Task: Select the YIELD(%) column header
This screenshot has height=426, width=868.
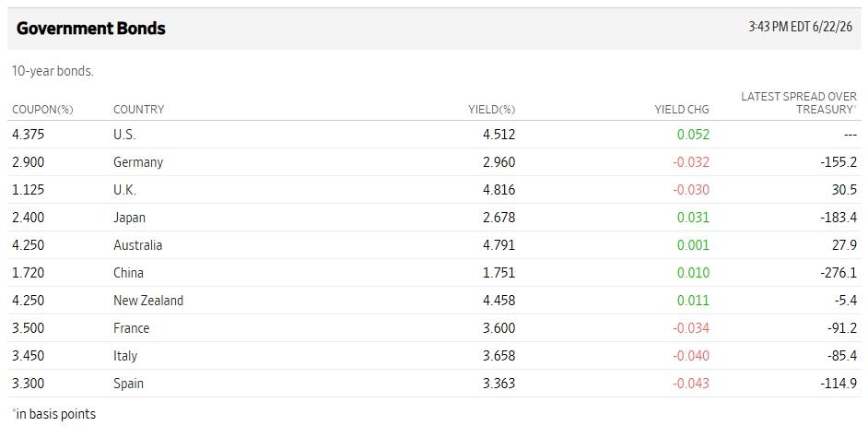Action: click(x=491, y=110)
